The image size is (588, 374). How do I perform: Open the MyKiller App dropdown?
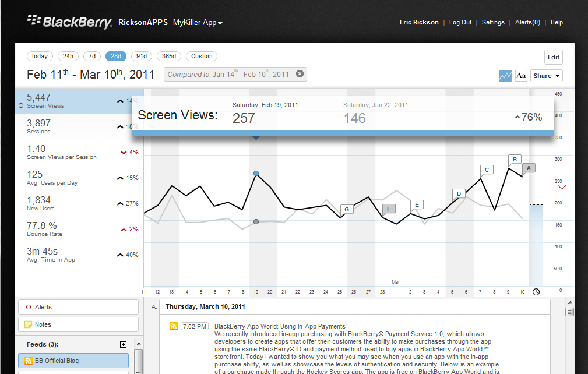coord(198,23)
